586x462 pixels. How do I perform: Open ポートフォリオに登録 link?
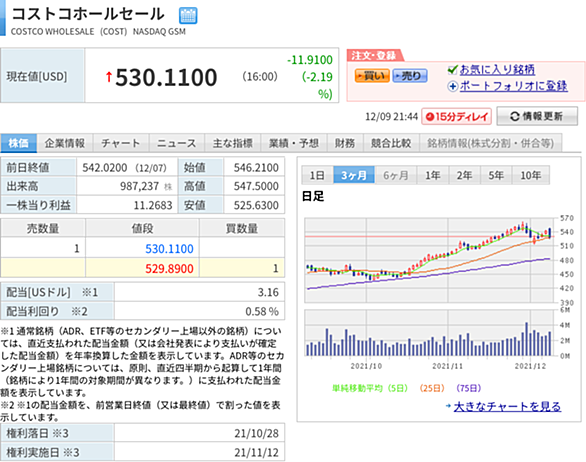pyautogui.click(x=513, y=86)
